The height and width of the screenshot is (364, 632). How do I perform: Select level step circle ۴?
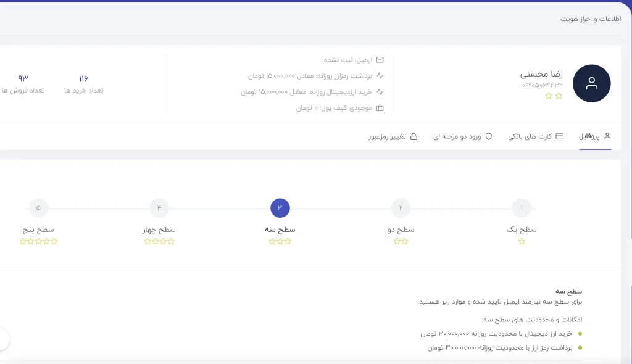coord(159,208)
